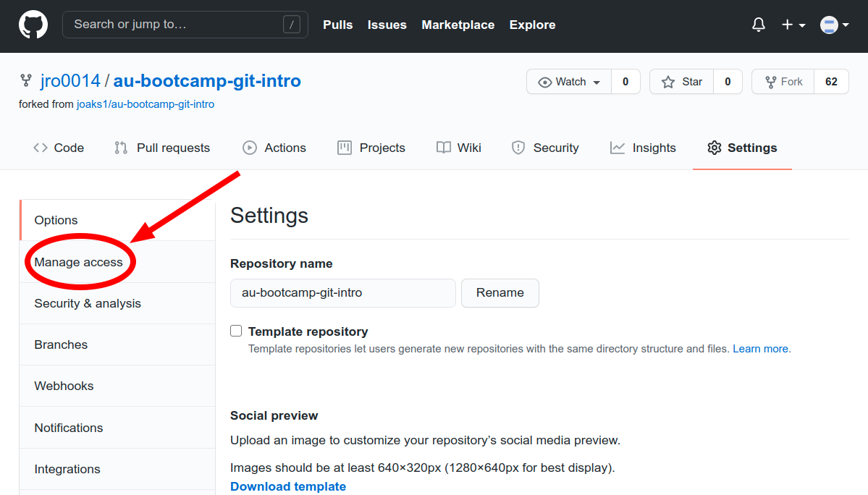Click the Rename button

[x=500, y=292]
